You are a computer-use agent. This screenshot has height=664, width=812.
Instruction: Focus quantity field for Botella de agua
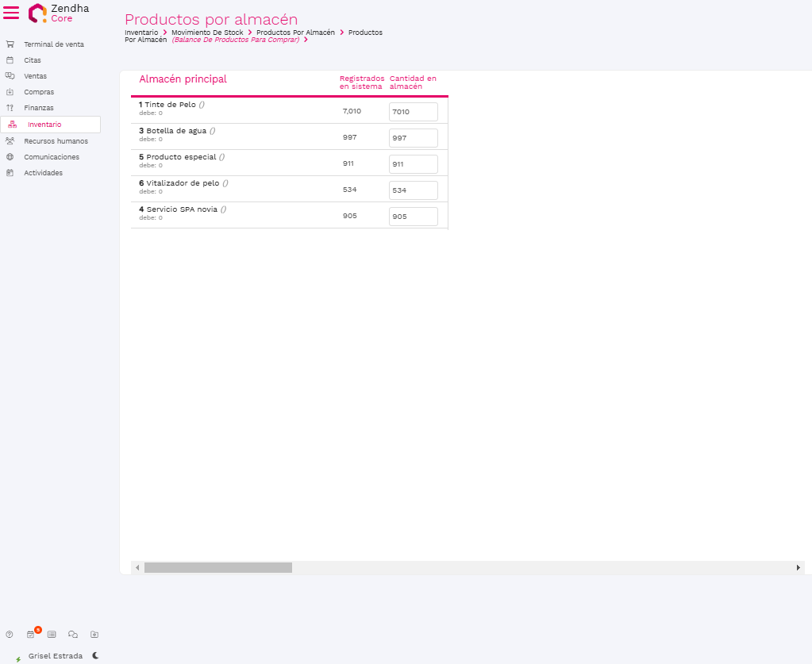(x=413, y=138)
